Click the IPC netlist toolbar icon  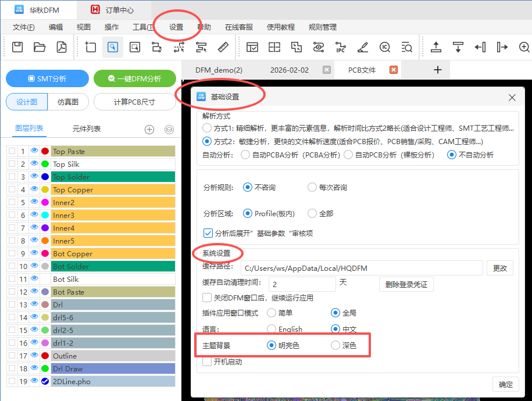[340, 47]
